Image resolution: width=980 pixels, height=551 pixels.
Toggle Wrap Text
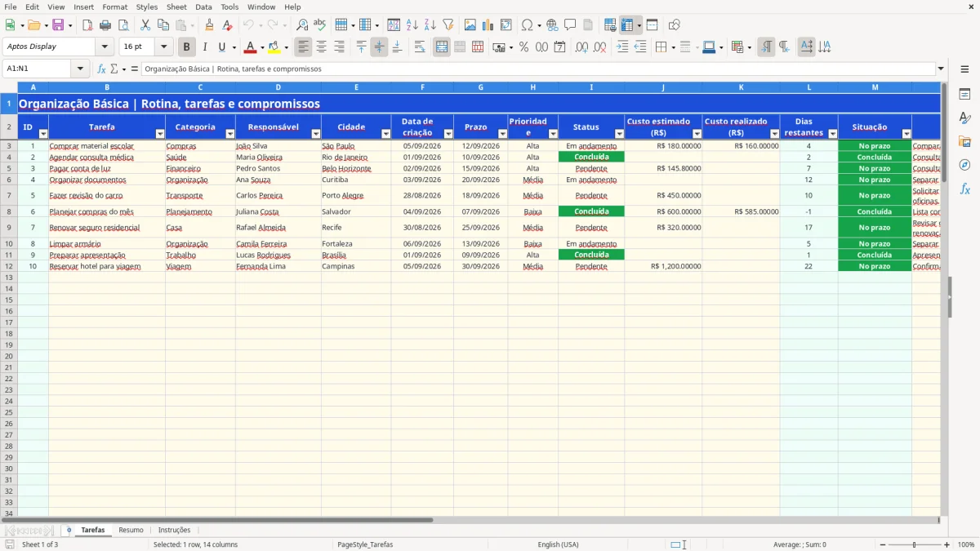[420, 47]
